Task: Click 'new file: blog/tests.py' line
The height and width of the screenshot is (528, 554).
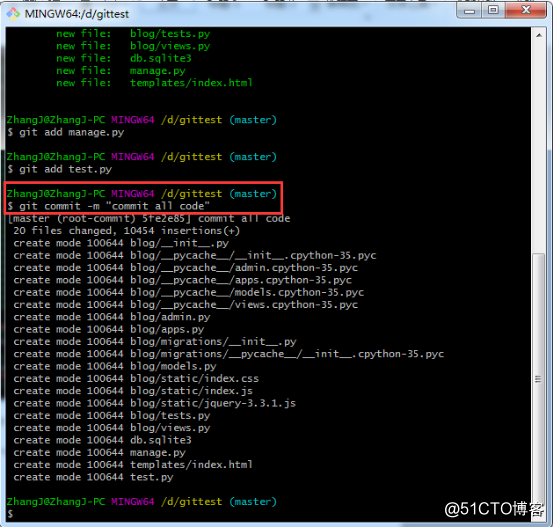Action: pos(133,34)
